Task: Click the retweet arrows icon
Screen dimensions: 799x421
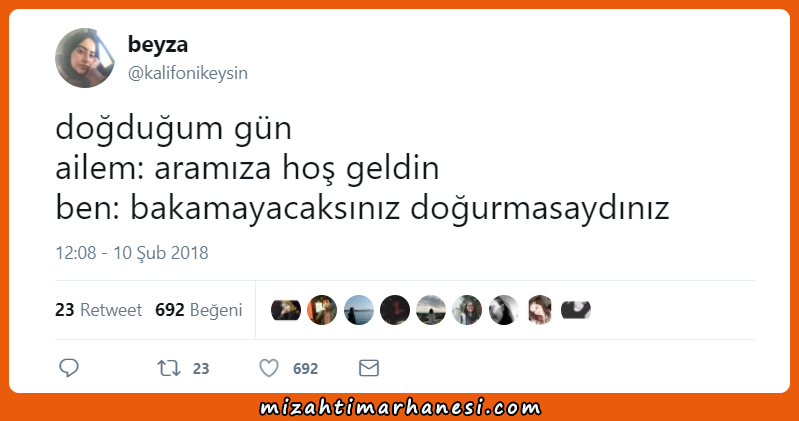Action: tap(169, 368)
